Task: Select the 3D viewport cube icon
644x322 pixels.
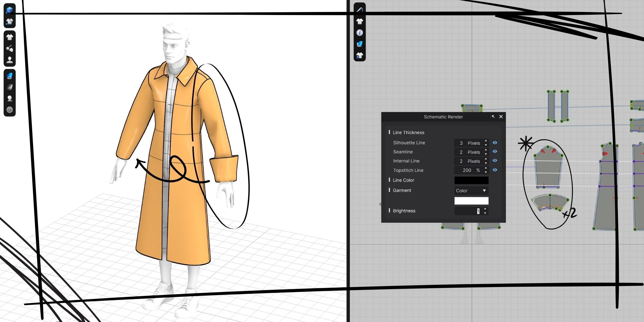Action: (10, 10)
